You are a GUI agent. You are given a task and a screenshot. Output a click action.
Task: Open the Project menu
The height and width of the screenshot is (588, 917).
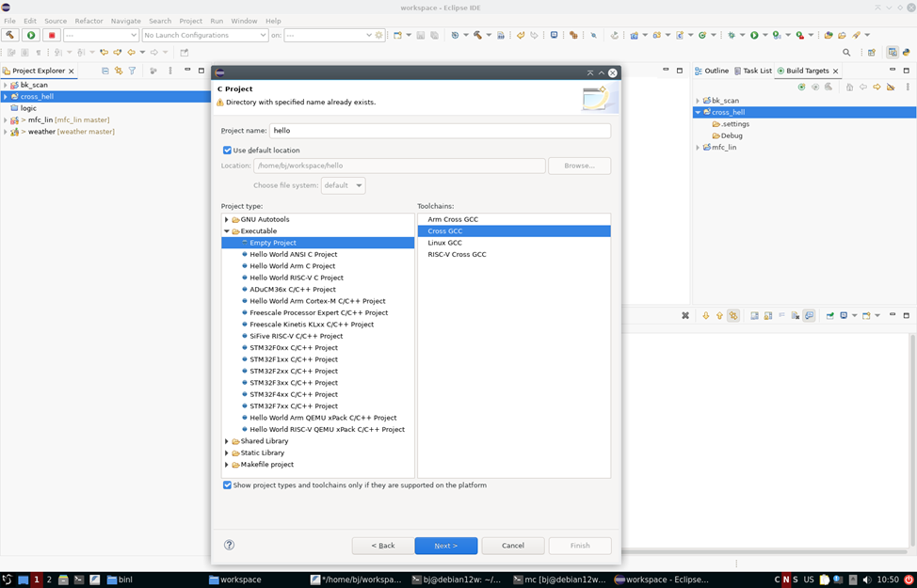[x=190, y=19]
